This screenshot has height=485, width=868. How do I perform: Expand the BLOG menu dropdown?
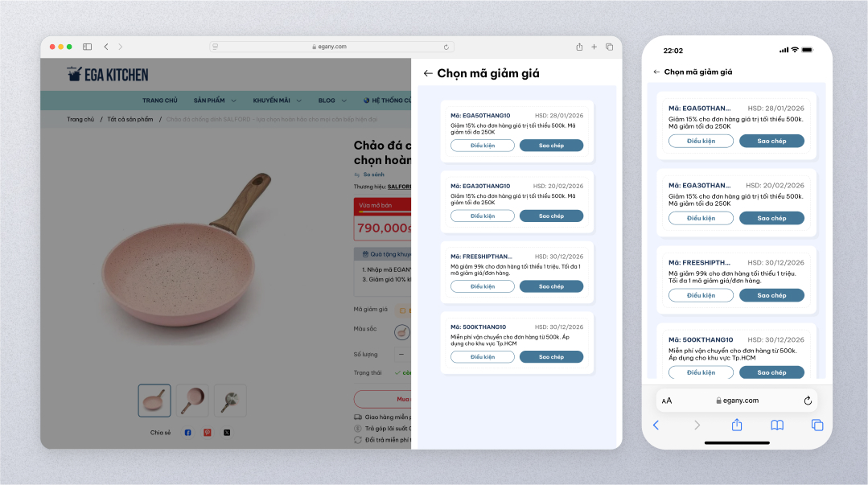pyautogui.click(x=343, y=101)
